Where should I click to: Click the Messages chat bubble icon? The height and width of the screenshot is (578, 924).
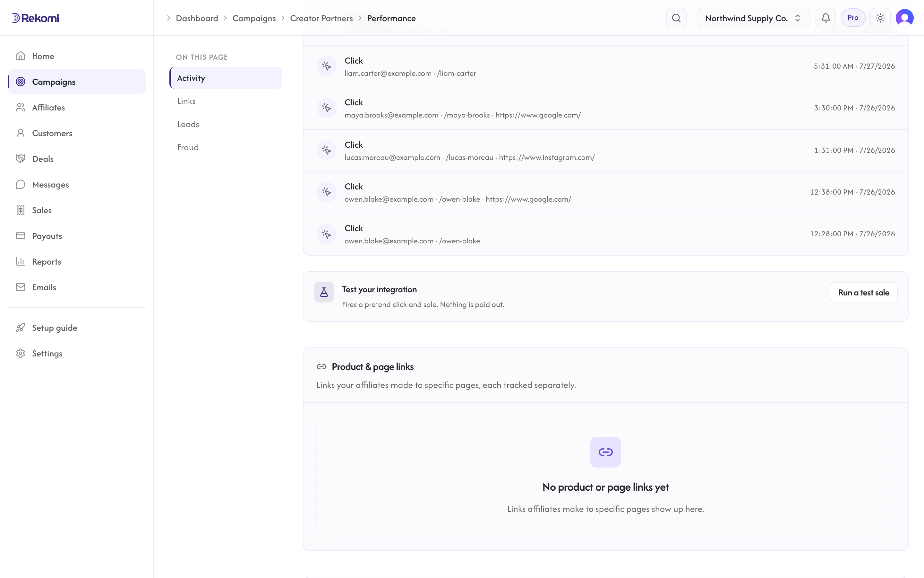click(x=21, y=184)
